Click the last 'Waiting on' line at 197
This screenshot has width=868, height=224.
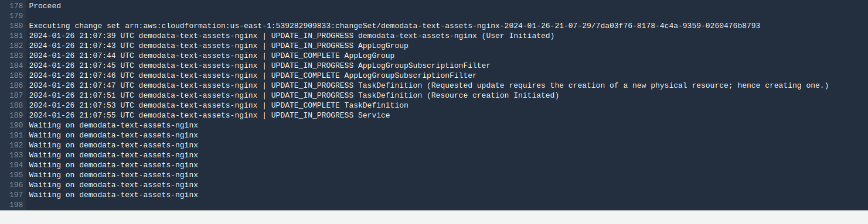113,195
